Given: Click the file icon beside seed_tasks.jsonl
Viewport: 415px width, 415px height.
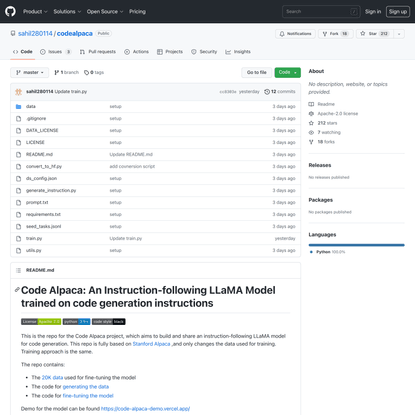Looking at the screenshot, I should [x=19, y=227].
